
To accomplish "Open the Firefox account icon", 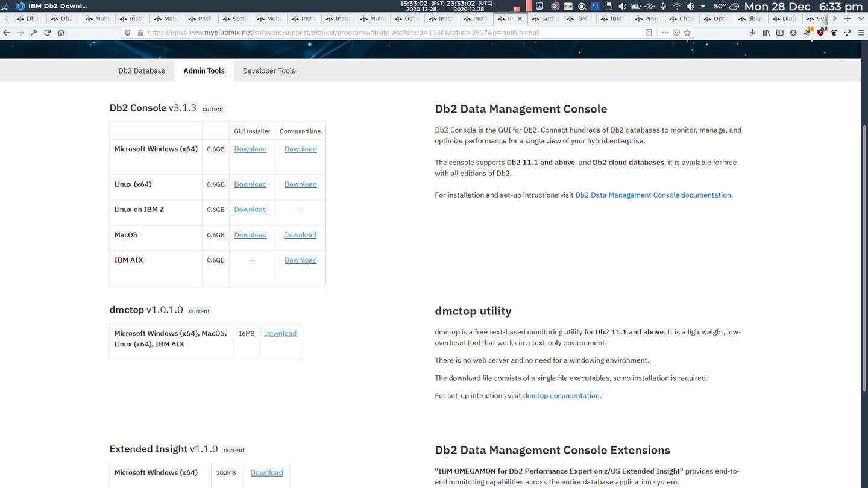I will (793, 33).
